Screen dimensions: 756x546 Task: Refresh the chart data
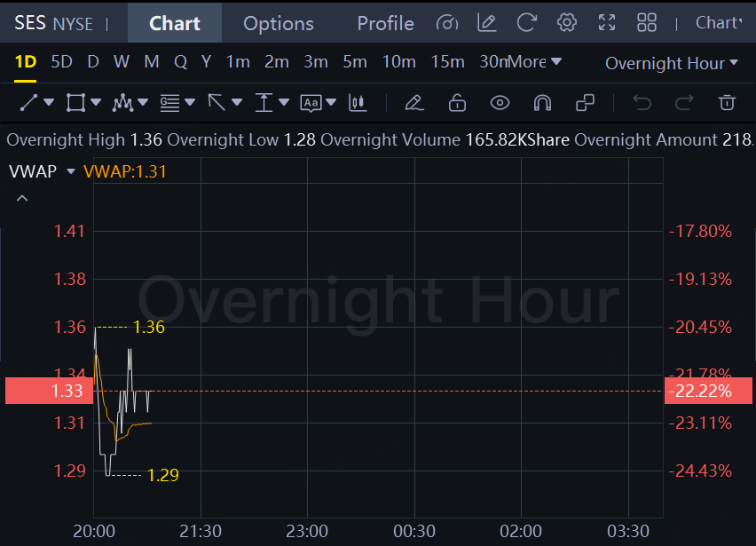[x=527, y=23]
